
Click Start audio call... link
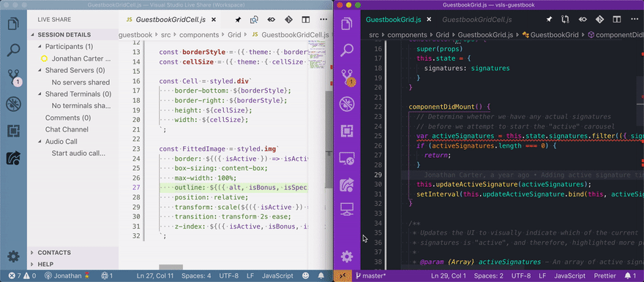(78, 153)
